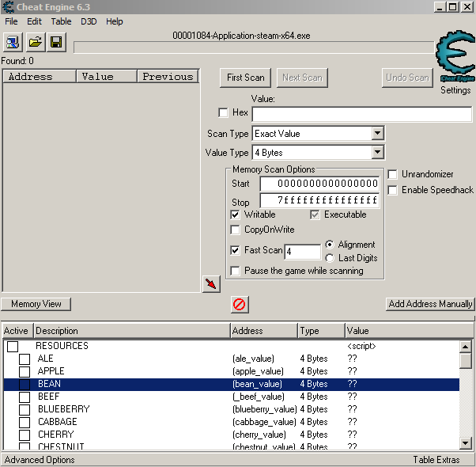Image resolution: width=476 pixels, height=467 pixels.
Task: Enable the CopyOnWrite checkbox
Action: 236,230
